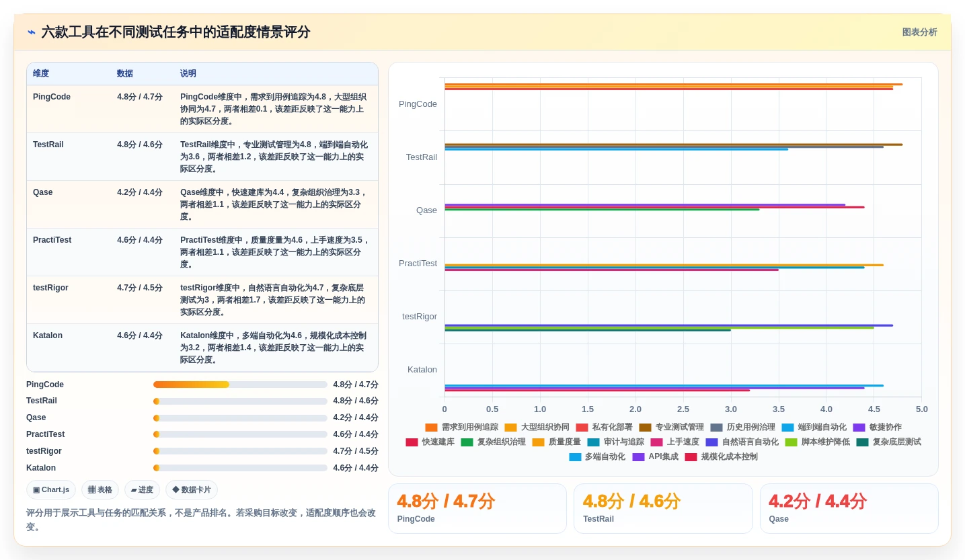The width and height of the screenshot is (965, 560).
Task: Toggle 自然语言自动化 legend swatch
Action: point(711,442)
